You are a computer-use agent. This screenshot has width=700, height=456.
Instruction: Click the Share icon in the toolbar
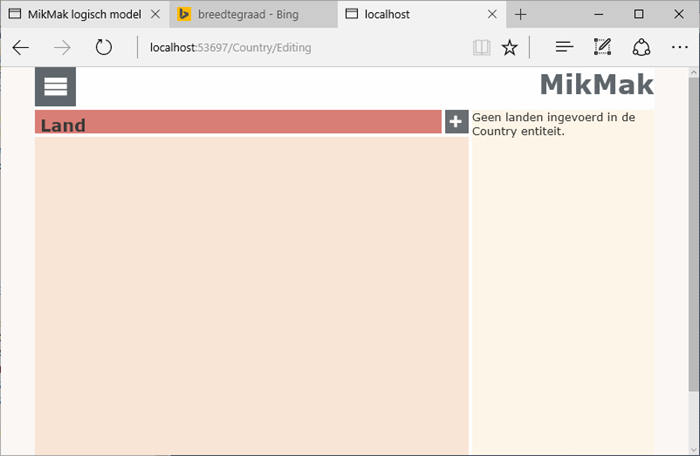coord(641,47)
